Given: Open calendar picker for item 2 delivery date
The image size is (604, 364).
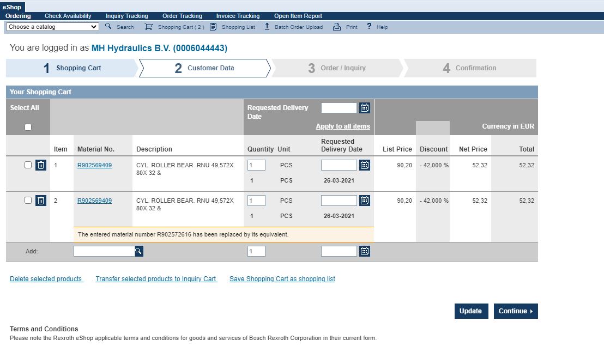Looking at the screenshot, I should coord(365,201).
